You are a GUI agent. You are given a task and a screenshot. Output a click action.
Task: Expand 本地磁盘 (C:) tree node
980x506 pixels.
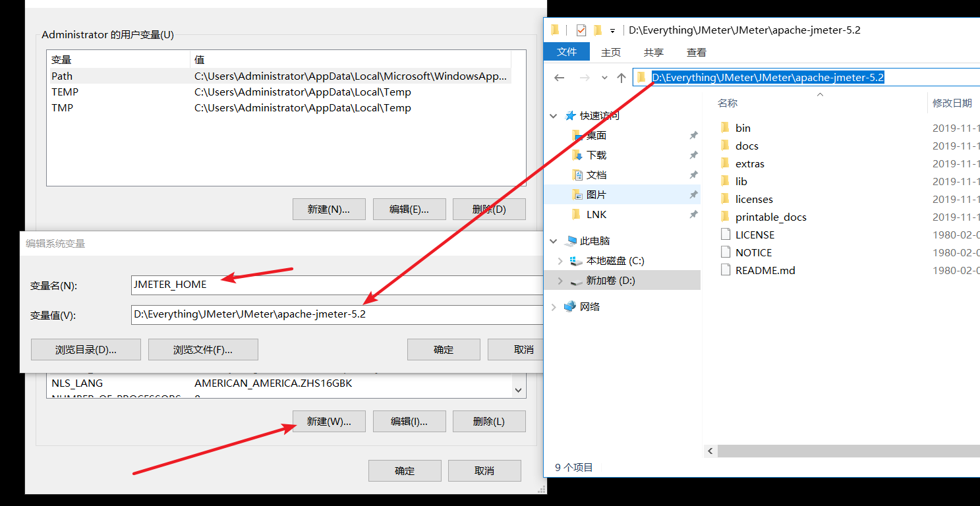560,261
